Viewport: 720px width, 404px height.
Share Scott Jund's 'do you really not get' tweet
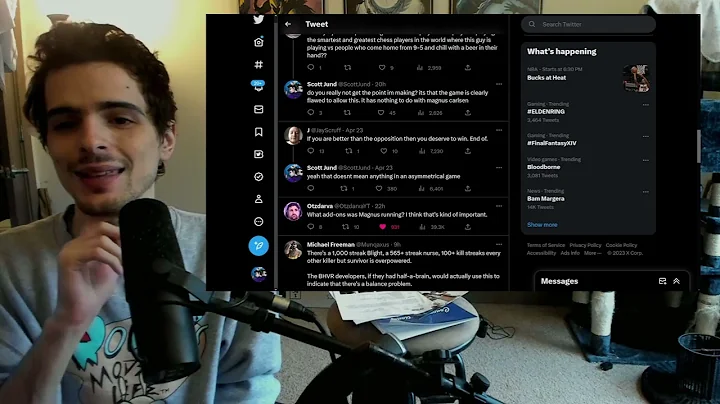[x=467, y=112]
